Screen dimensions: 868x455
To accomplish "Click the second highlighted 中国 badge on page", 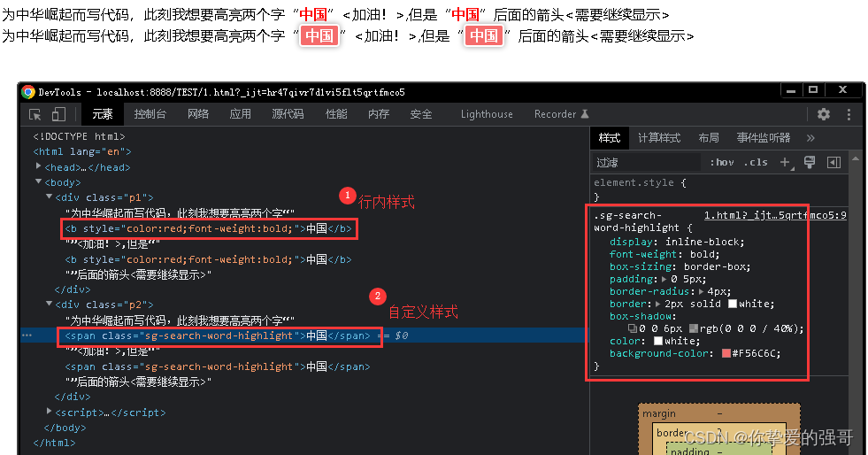I will (483, 36).
